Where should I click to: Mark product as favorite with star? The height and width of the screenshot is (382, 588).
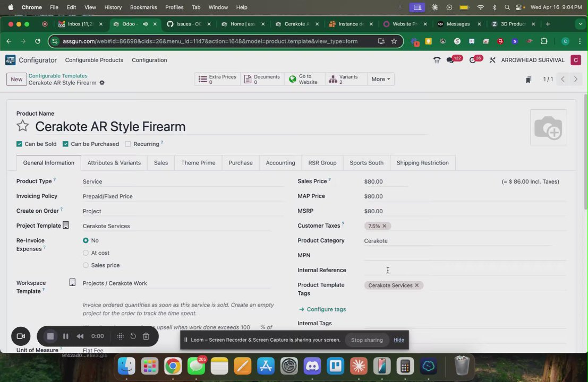pos(22,126)
